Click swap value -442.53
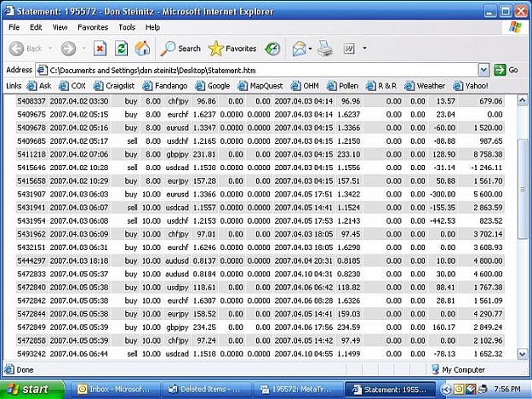Screen dimensions: 532x399 pyautogui.click(x=443, y=220)
